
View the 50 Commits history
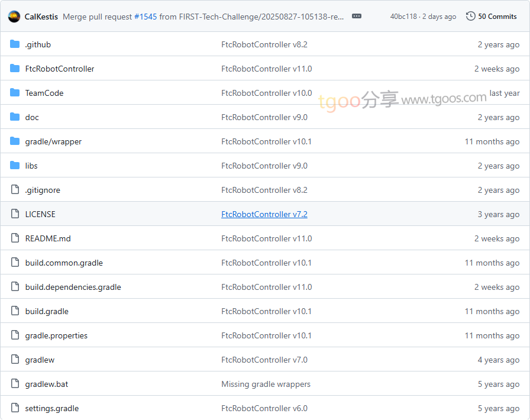[497, 17]
